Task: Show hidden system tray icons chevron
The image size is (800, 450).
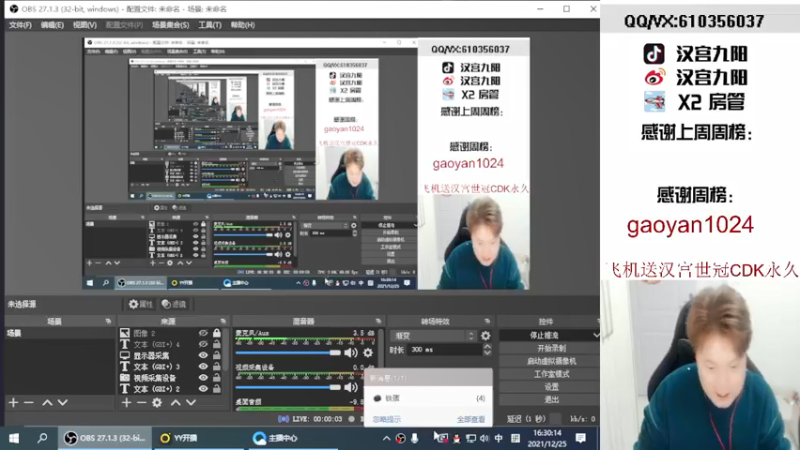Action: 386,438
